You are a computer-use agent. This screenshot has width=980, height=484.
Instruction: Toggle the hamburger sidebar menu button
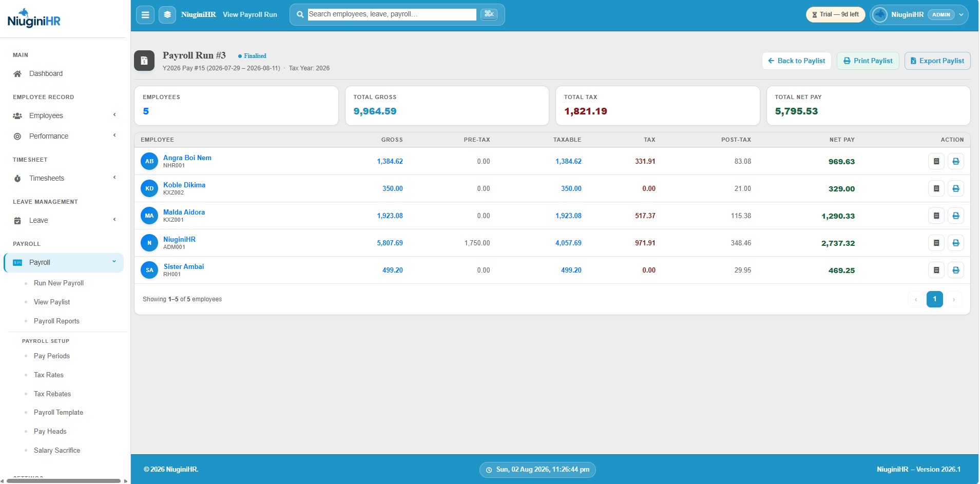point(145,15)
